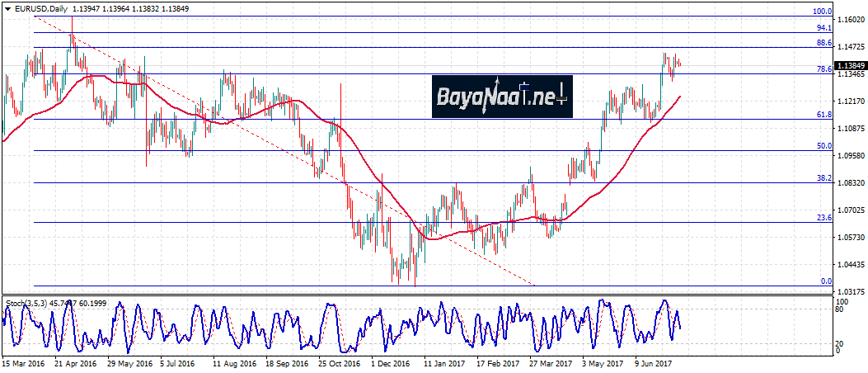
Task: Select the current price tag 1.13849
Action: click(x=850, y=65)
